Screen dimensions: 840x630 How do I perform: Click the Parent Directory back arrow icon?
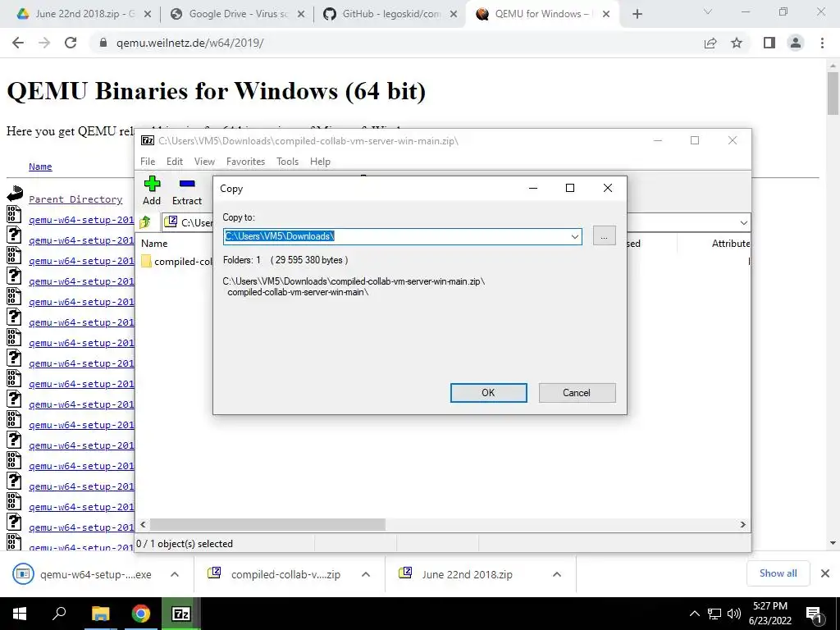(x=15, y=194)
